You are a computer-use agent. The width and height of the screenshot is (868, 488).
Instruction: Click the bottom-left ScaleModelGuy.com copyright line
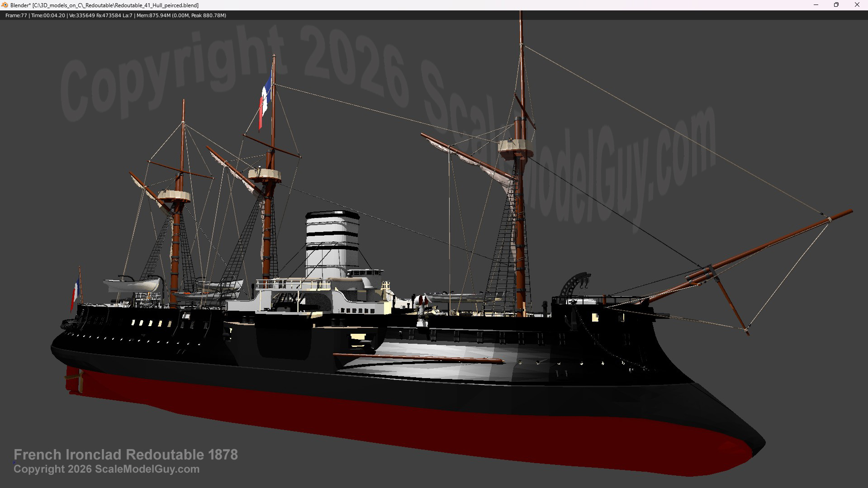[x=106, y=469]
